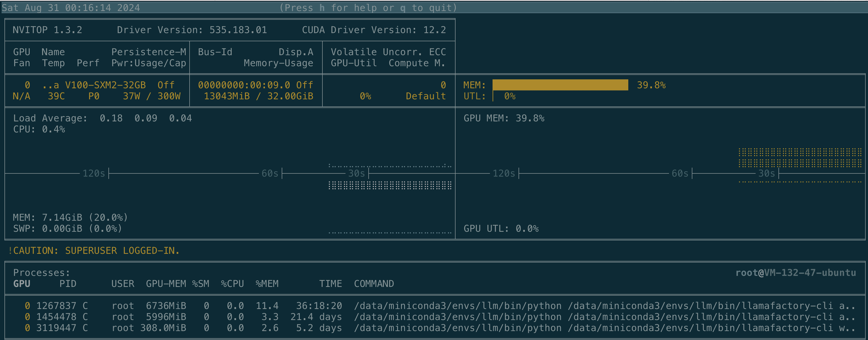The image size is (868, 340).
Task: Click the yellow MEM usage bar
Action: coord(560,85)
